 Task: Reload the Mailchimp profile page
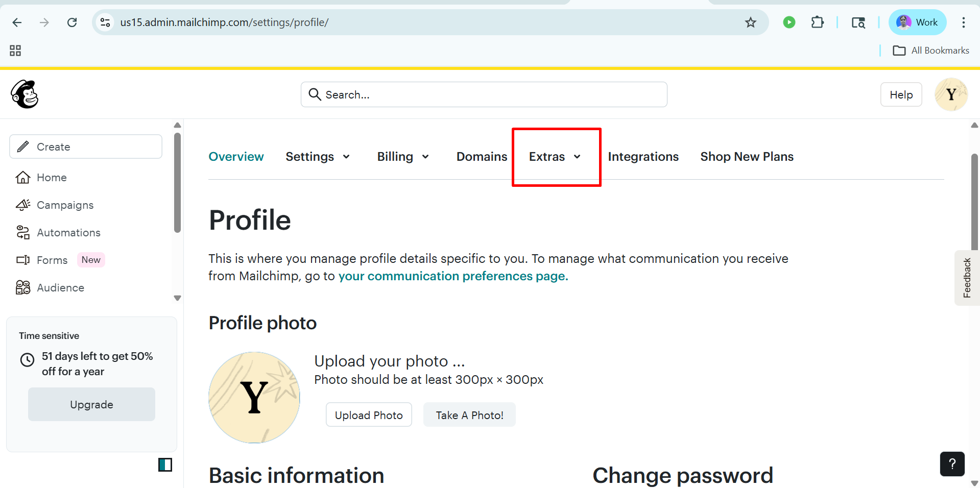pos(72,22)
